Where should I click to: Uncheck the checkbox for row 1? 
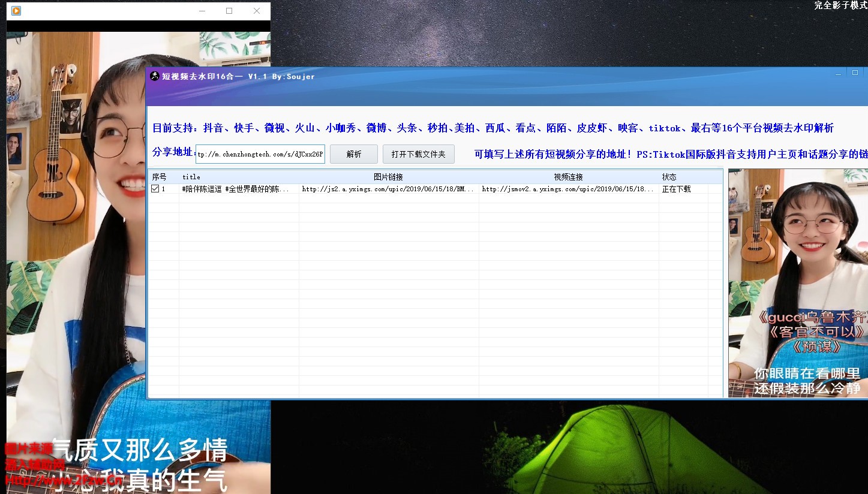pos(155,189)
